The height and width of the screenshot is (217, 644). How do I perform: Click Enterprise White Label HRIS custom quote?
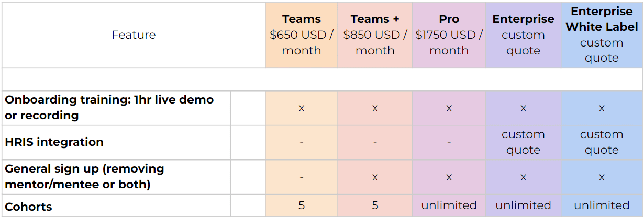[x=602, y=142]
